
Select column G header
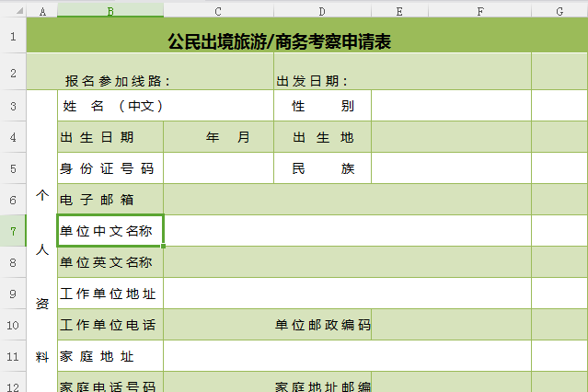[559, 10]
